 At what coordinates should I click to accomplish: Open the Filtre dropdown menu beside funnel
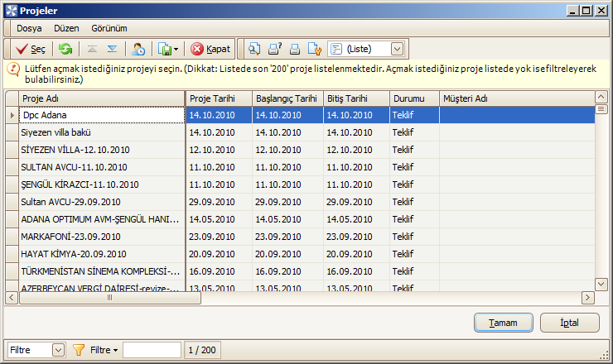pyautogui.click(x=104, y=350)
